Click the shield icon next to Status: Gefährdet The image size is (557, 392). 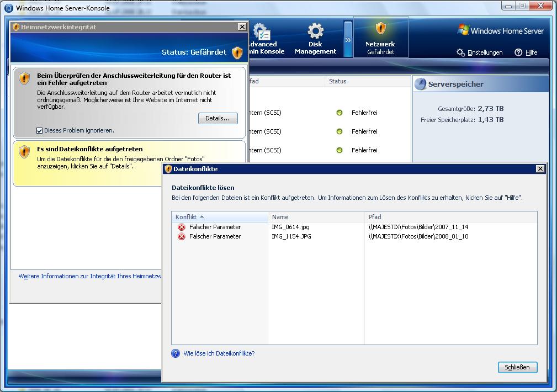(x=237, y=52)
